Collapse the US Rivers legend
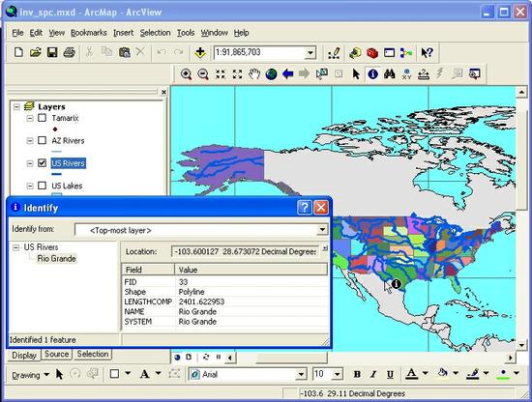532x402 pixels. [x=30, y=163]
